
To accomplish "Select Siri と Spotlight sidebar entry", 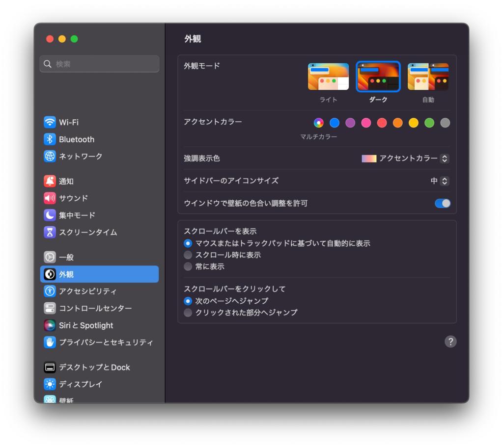I will (86, 326).
